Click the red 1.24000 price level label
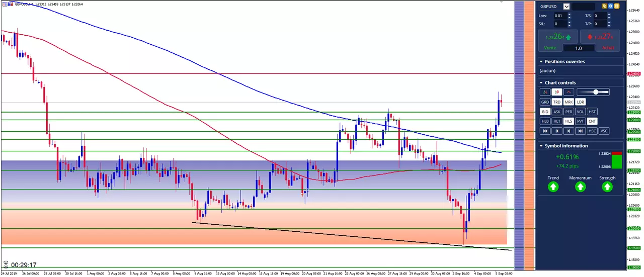Screen dimensions: 644x277 click(x=633, y=73)
